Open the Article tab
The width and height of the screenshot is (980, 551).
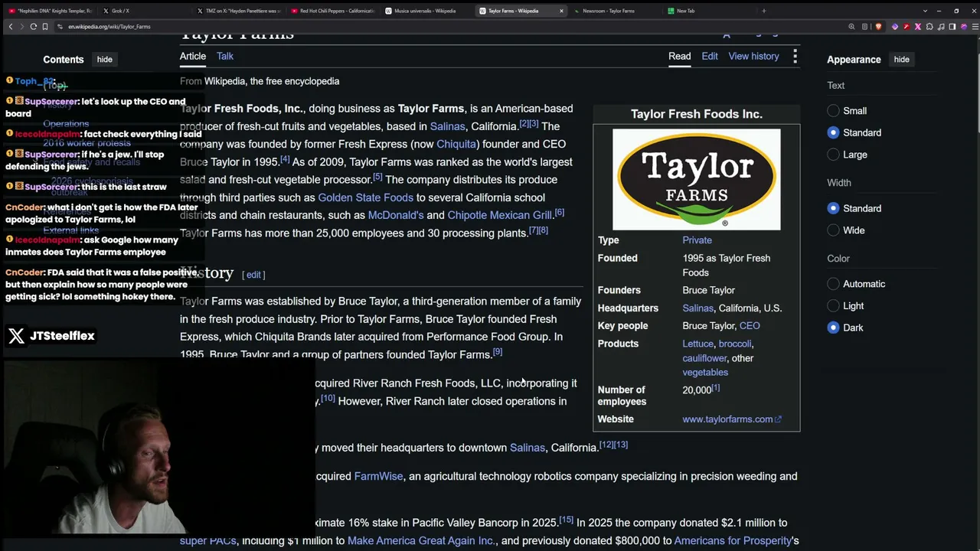pos(193,56)
